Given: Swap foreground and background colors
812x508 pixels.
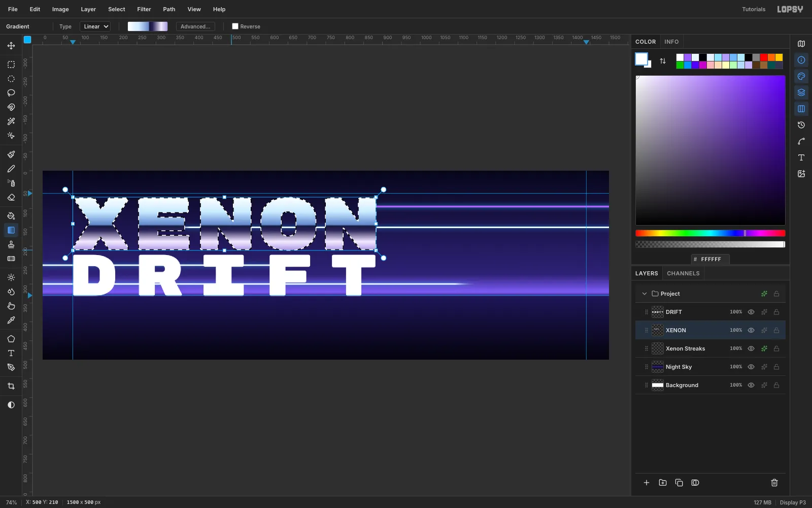Looking at the screenshot, I should click(x=663, y=61).
